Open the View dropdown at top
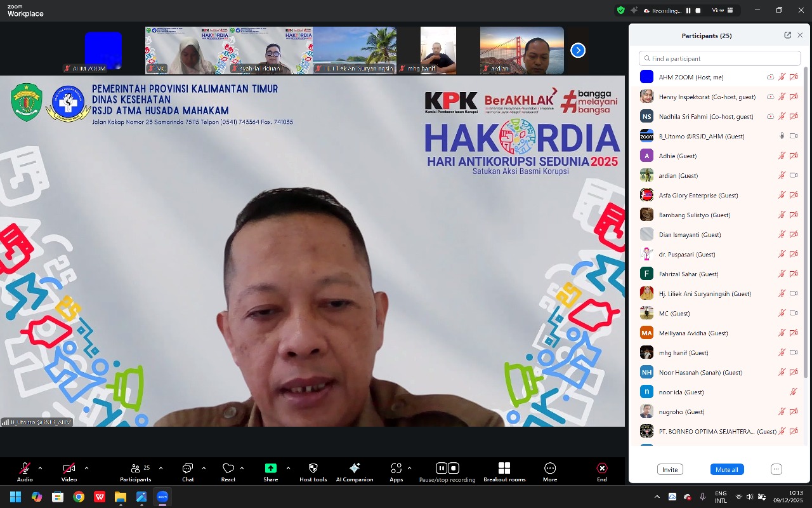The height and width of the screenshot is (508, 812). tap(722, 10)
